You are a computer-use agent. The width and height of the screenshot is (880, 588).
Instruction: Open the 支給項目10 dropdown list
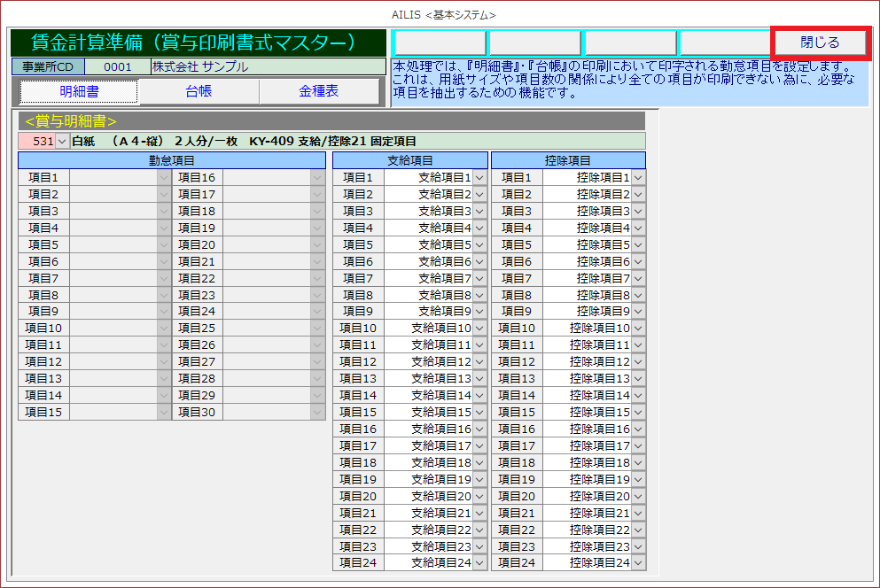click(479, 329)
